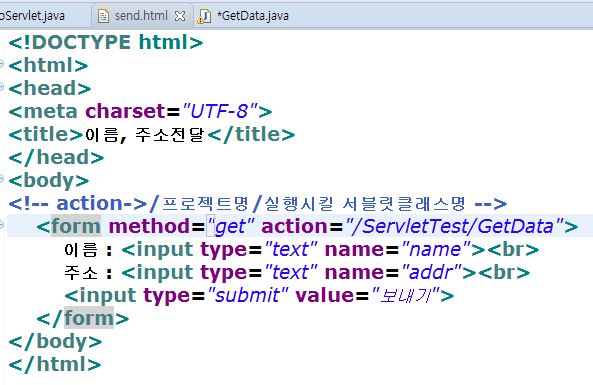The image size is (593, 385).
Task: Click the meta charset attribute name
Action: point(126,111)
